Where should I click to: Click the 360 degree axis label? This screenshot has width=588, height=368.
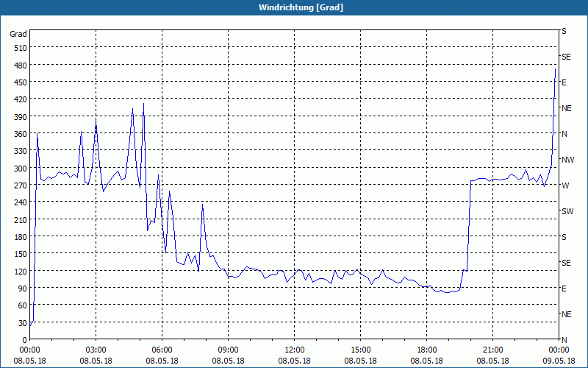coord(21,134)
